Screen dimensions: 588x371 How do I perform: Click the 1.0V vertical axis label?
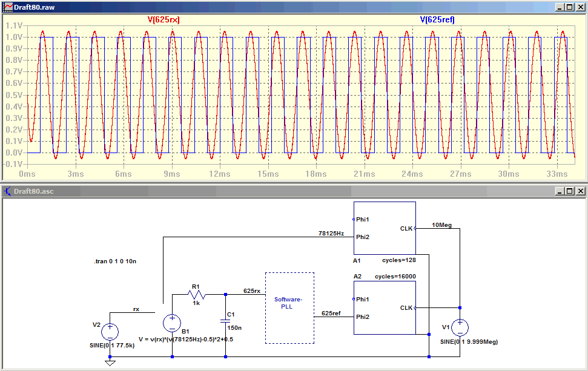coord(14,37)
